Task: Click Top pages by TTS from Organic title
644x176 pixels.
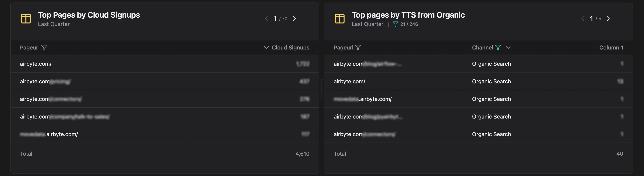Action: (x=408, y=15)
